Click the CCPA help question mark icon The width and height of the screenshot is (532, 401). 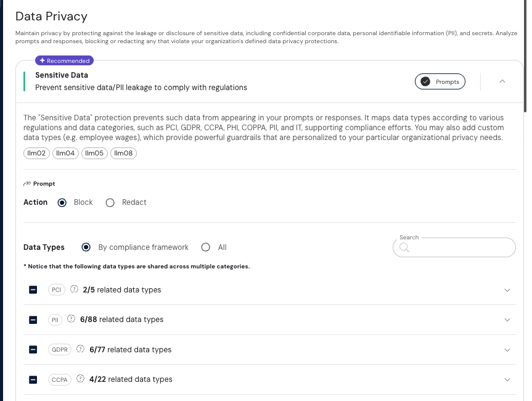click(x=80, y=379)
